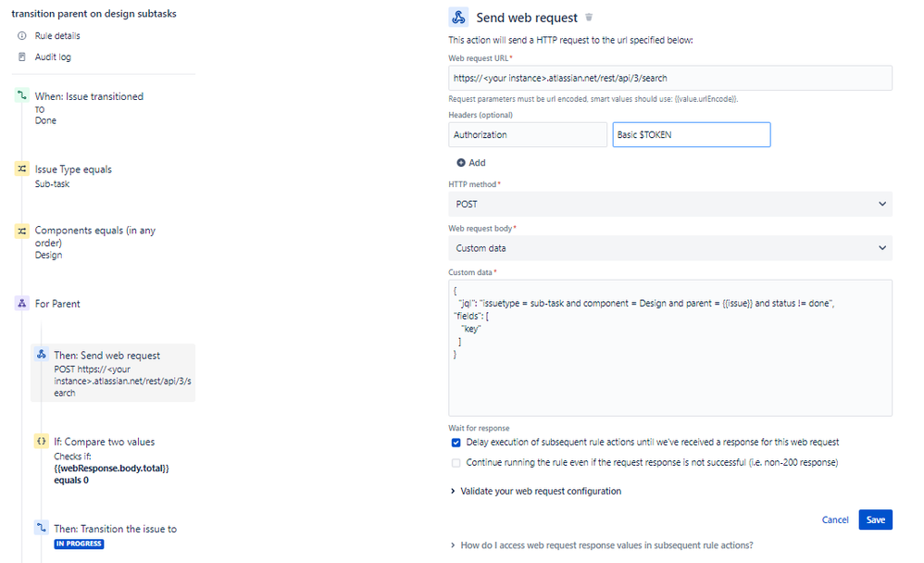
Task: Click the Audit log document icon
Action: (22, 57)
